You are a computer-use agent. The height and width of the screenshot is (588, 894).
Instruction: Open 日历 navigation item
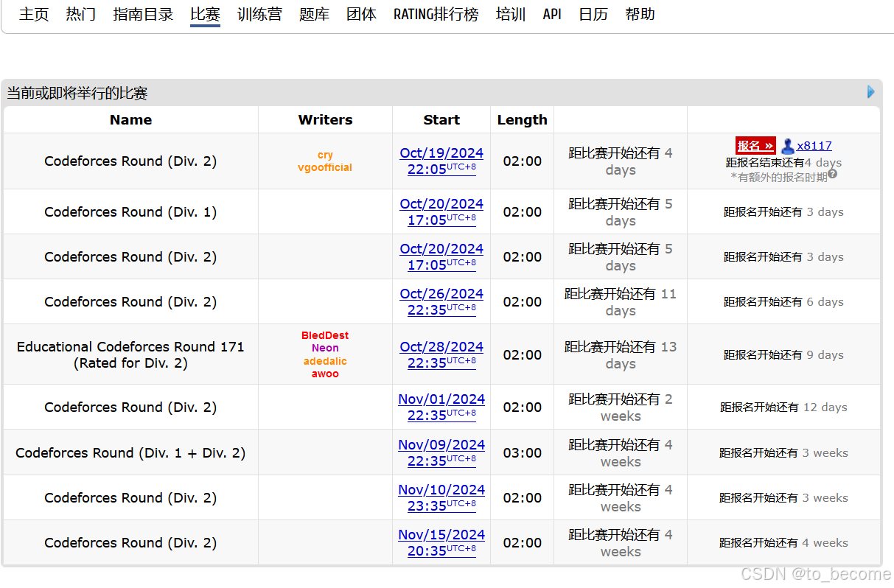tap(593, 14)
